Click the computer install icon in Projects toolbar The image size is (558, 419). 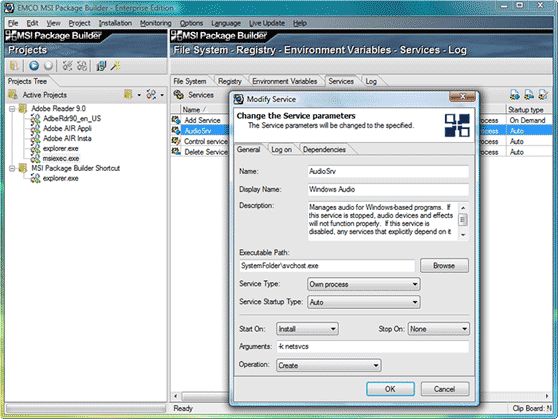[x=101, y=66]
